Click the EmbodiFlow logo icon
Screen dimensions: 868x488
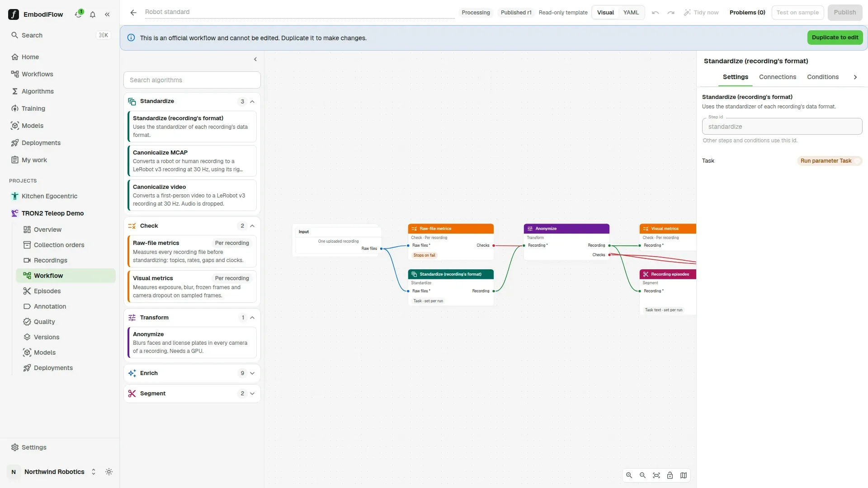[x=14, y=14]
